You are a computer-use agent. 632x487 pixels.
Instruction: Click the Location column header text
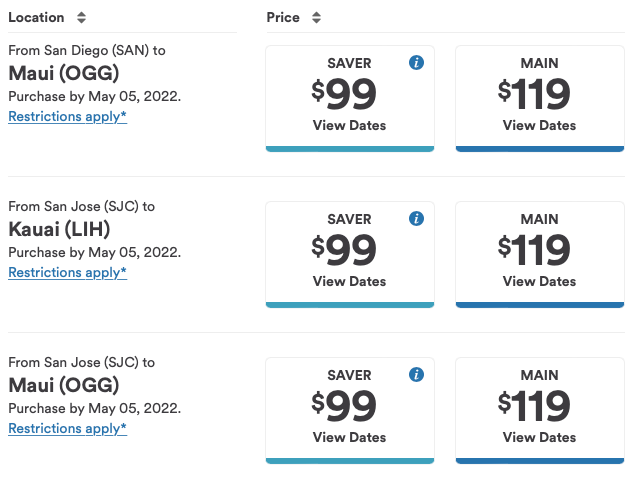tap(36, 18)
